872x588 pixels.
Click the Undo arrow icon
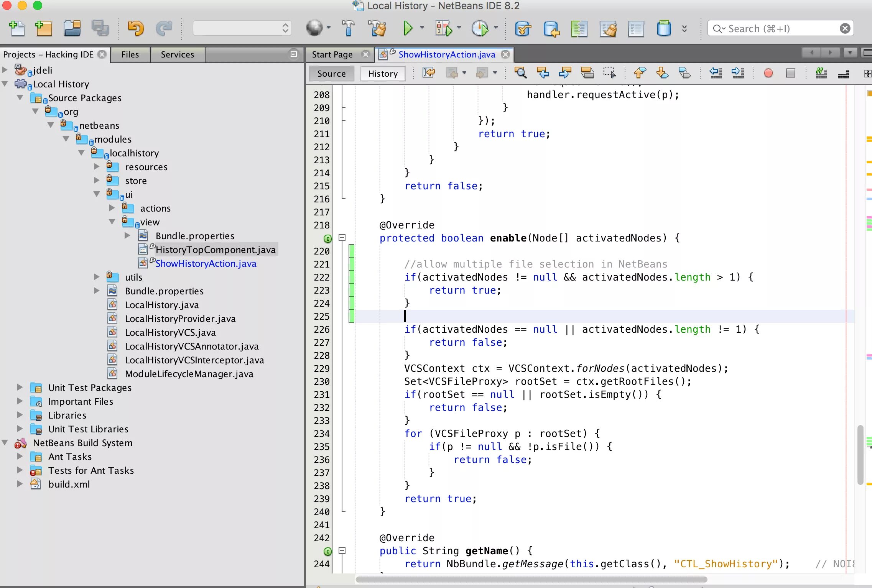(136, 28)
